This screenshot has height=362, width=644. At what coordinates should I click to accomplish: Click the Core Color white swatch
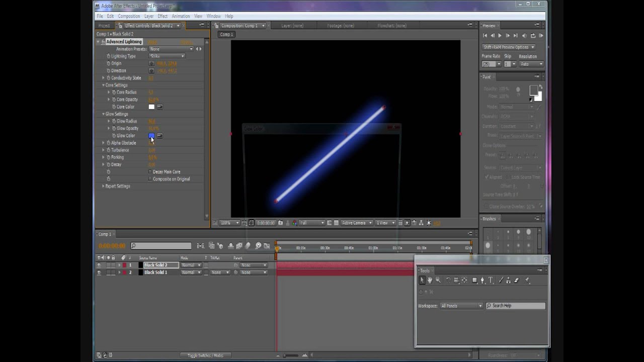tap(151, 107)
